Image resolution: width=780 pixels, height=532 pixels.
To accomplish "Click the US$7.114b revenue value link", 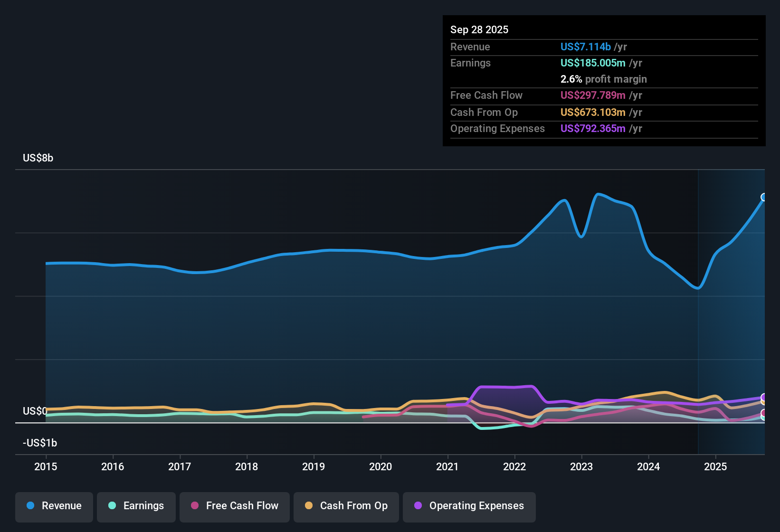I will tap(585, 47).
